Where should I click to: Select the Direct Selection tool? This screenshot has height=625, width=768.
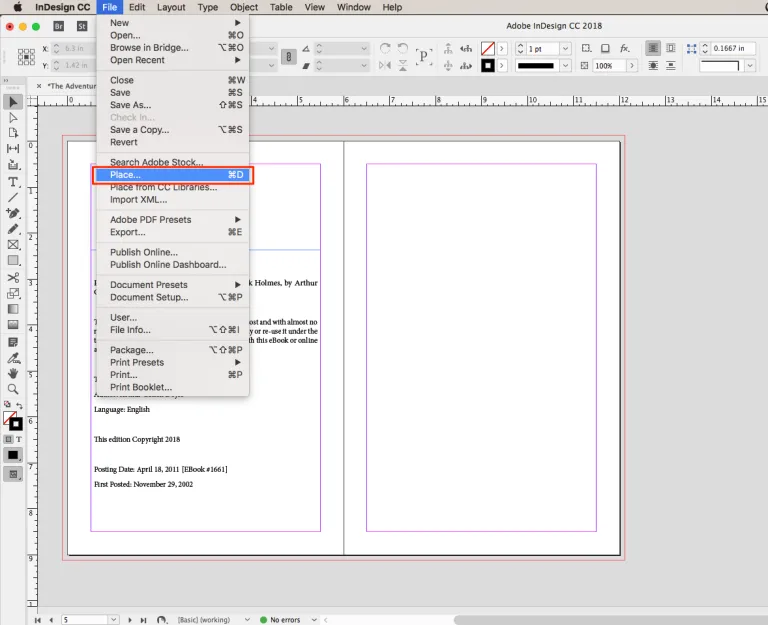point(13,118)
